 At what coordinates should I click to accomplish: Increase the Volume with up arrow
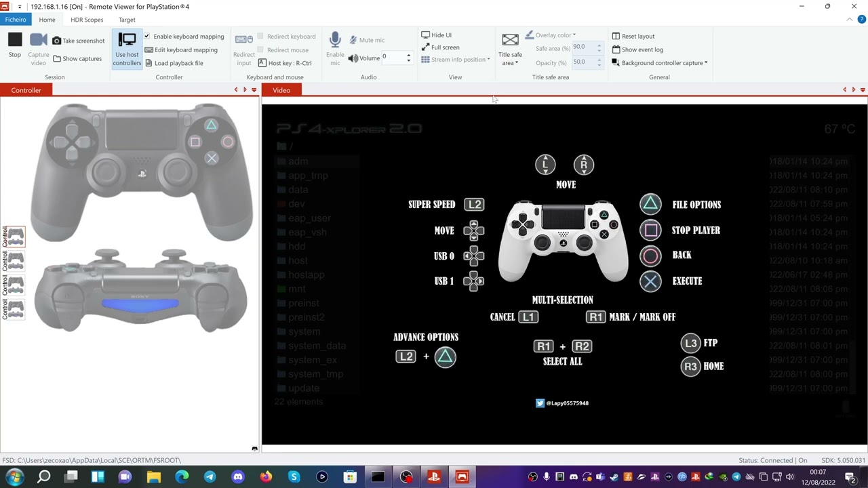[x=408, y=56]
